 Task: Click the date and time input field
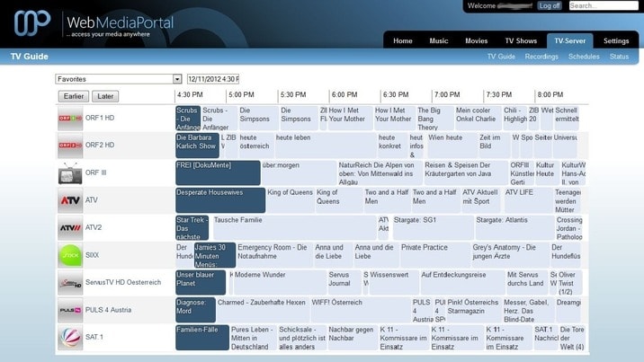pyautogui.click(x=213, y=79)
